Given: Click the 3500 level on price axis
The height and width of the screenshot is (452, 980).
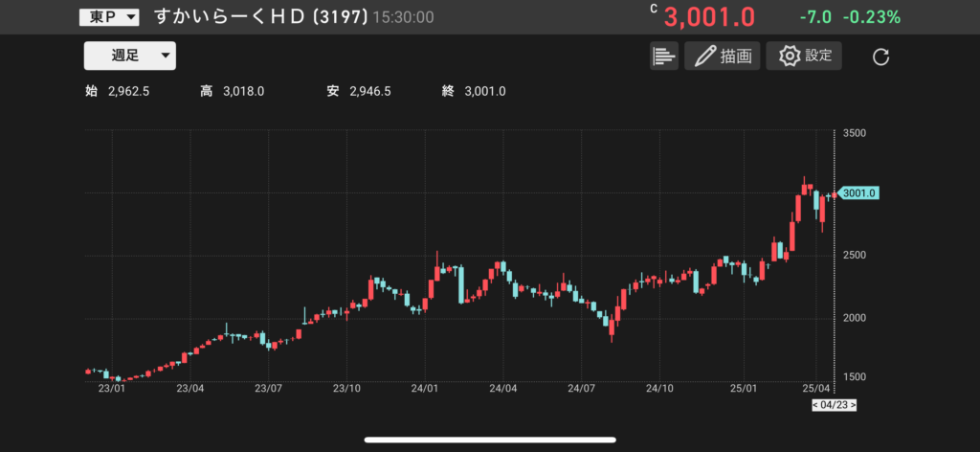Looking at the screenshot, I should [857, 133].
